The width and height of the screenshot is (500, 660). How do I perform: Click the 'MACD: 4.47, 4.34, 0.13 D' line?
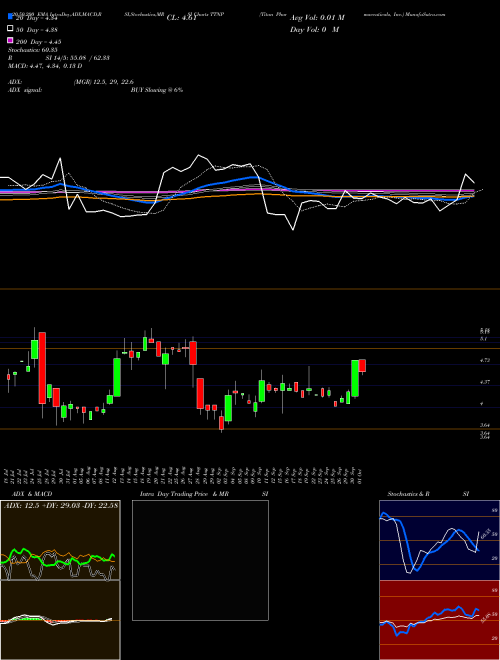pyautogui.click(x=45, y=66)
